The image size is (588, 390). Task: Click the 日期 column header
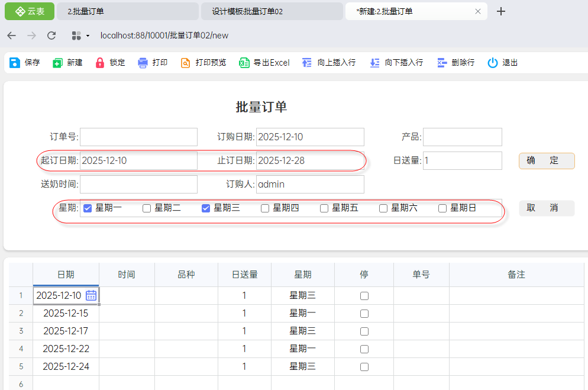[66, 275]
